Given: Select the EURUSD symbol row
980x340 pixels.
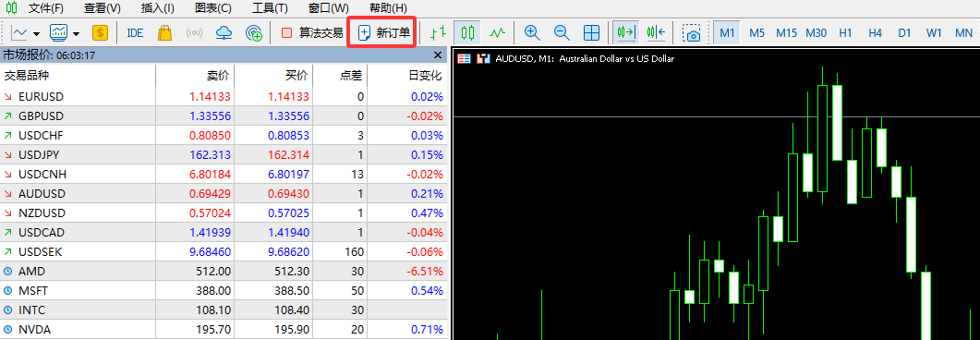Looking at the screenshot, I should pyautogui.click(x=224, y=97).
